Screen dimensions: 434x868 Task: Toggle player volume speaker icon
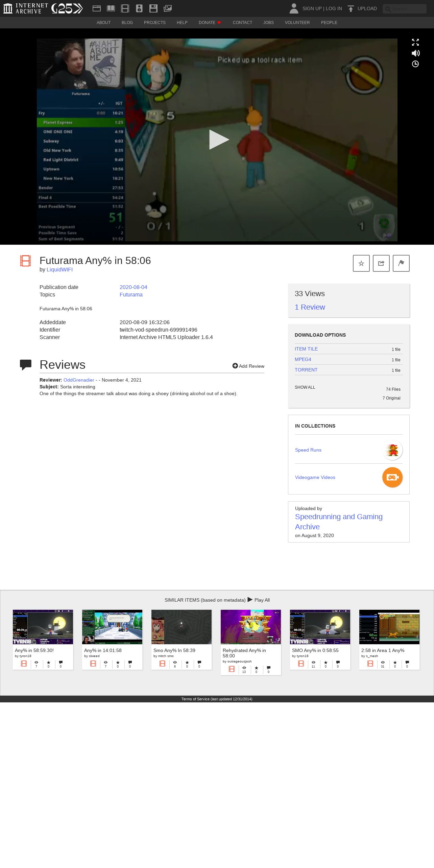point(415,53)
